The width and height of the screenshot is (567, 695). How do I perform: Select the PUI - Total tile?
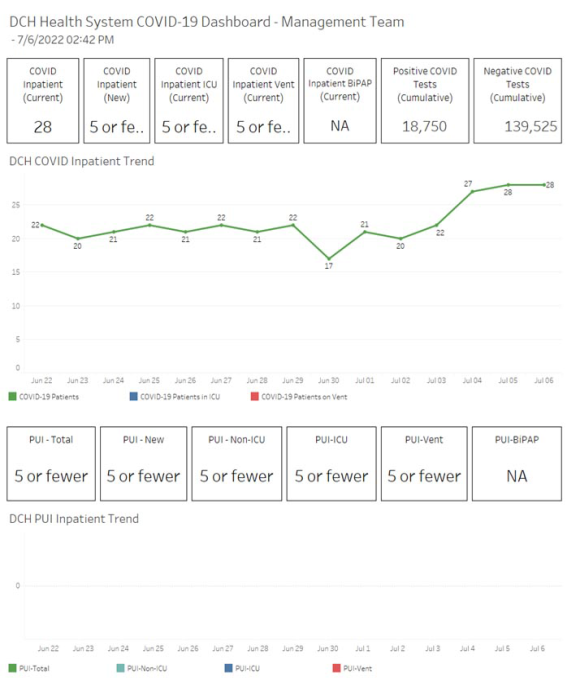tap(51, 464)
